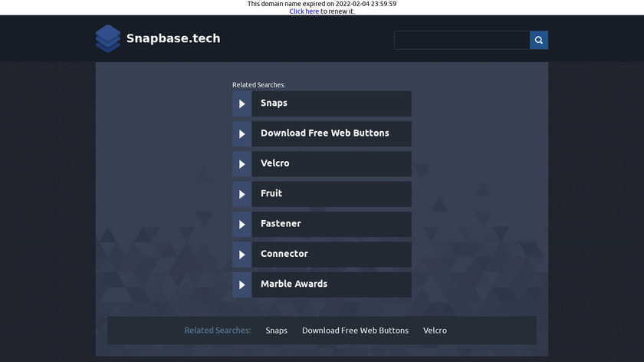
Task: Select Velcro in the footer related searches
Action: pos(435,331)
